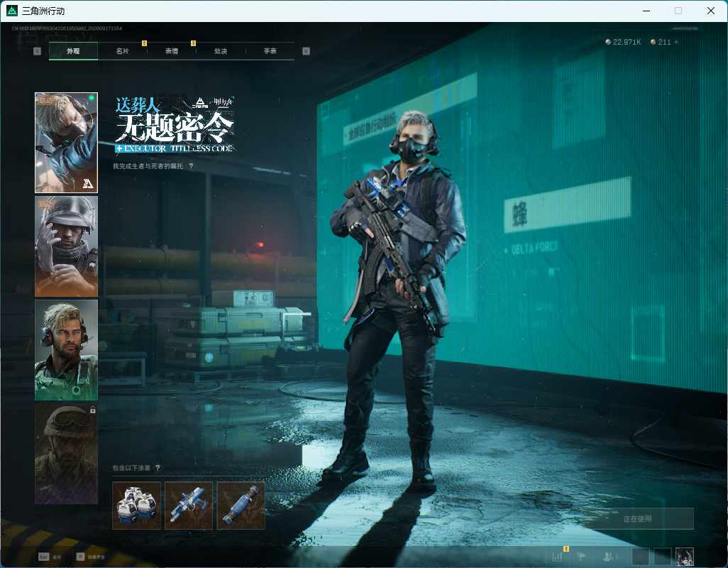This screenshot has height=568, width=728.
Task: Select the masked 送葬人 skin thumbnail
Action: [67, 143]
